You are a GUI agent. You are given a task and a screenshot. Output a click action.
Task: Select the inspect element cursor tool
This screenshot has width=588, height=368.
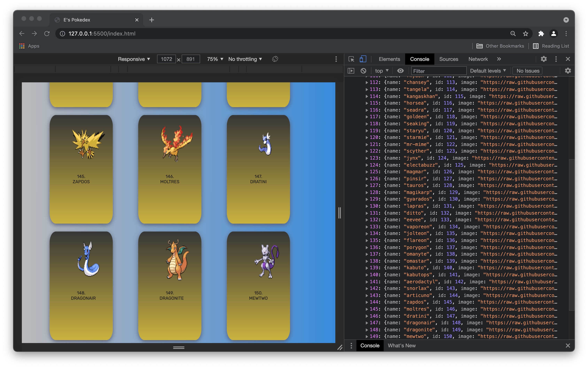[x=351, y=59]
